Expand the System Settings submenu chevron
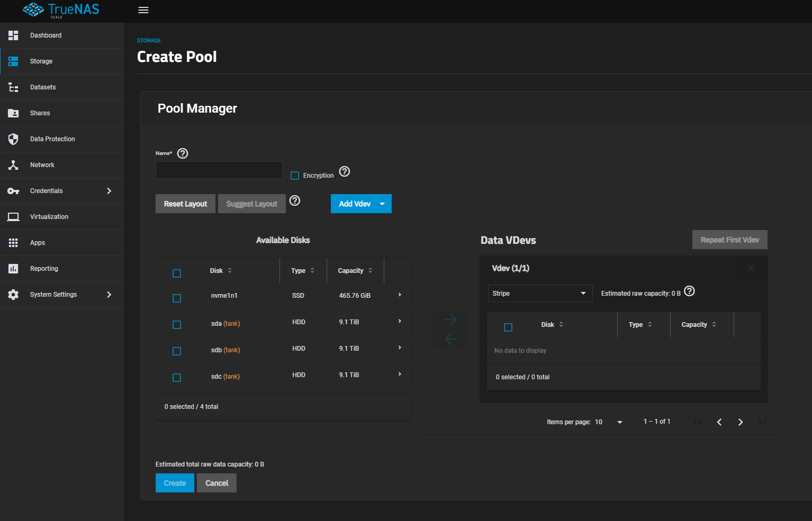 109,295
